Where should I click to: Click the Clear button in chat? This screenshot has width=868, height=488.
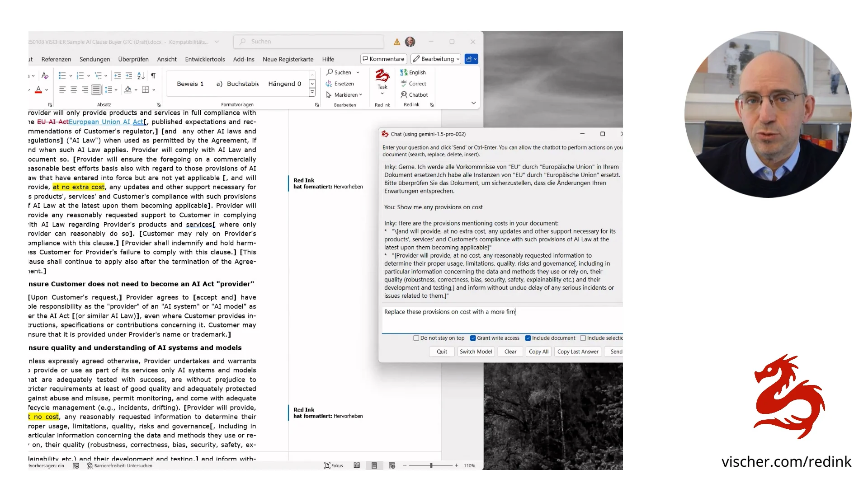[510, 352]
